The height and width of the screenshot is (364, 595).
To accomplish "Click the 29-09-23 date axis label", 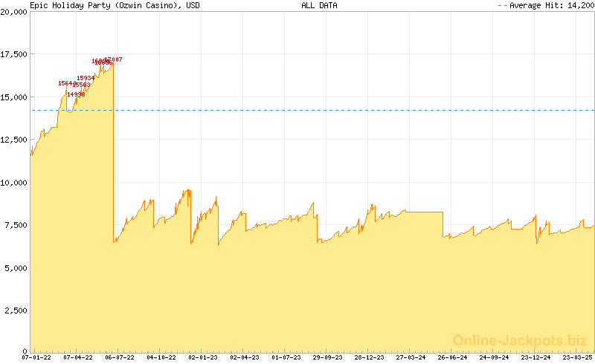I will [327, 357].
